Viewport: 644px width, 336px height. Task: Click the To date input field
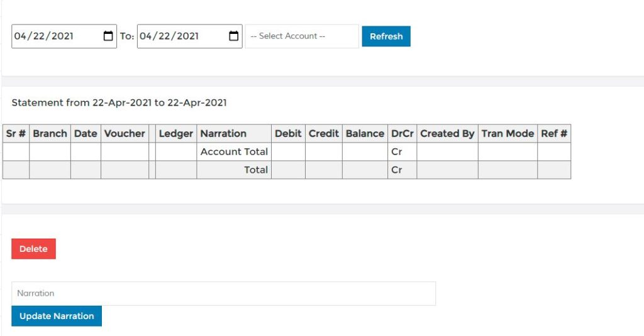[189, 36]
